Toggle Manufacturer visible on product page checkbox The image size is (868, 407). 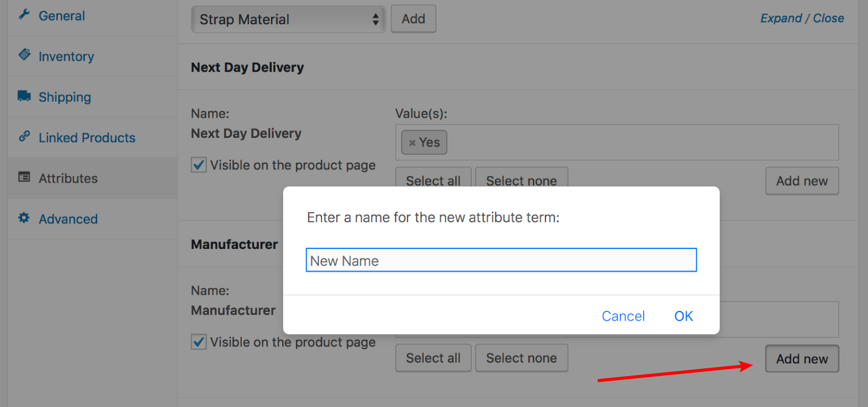(x=199, y=342)
